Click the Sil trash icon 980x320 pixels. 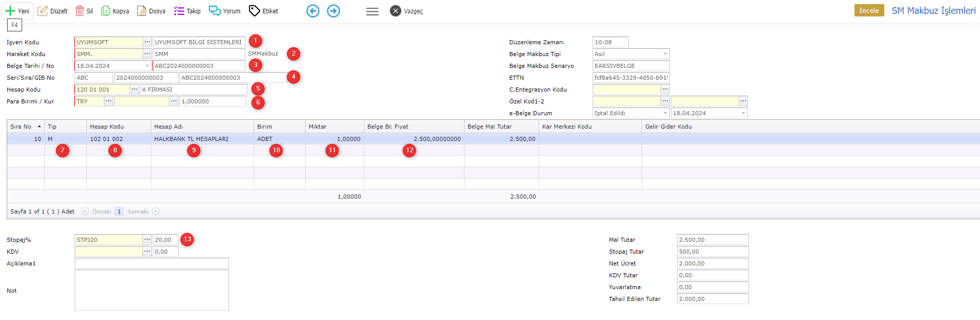tap(80, 11)
